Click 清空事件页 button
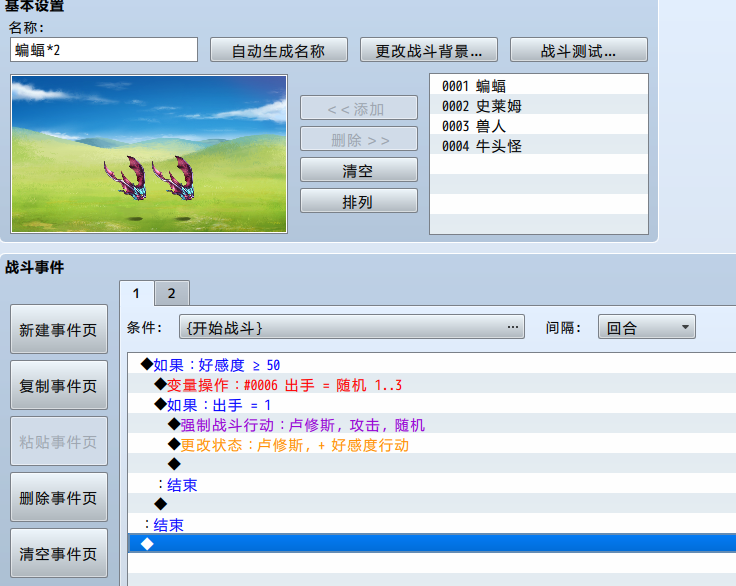This screenshot has width=736, height=586. 59,553
